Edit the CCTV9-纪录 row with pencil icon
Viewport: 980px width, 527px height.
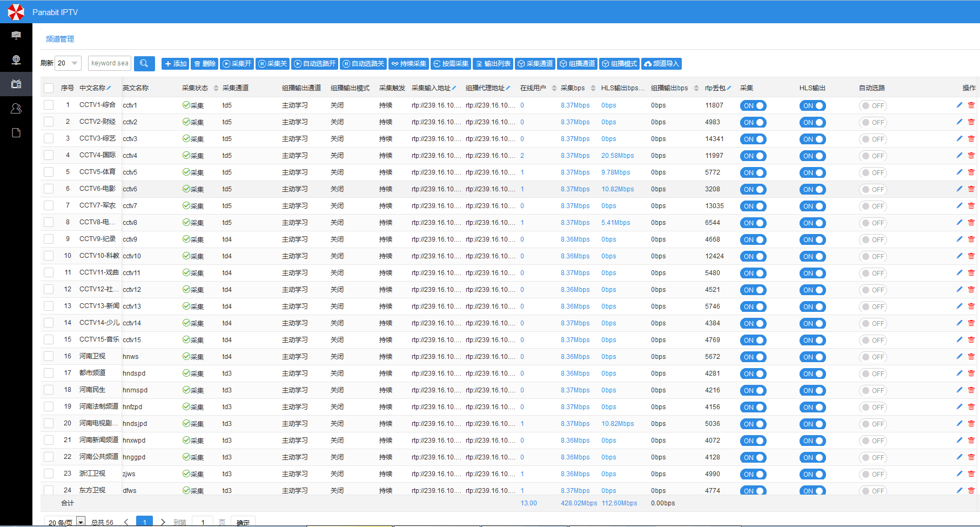pyautogui.click(x=959, y=239)
